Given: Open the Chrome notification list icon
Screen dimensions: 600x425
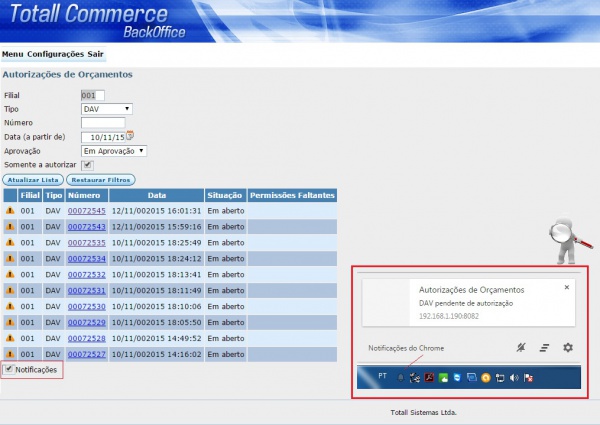Looking at the screenshot, I should 544,347.
